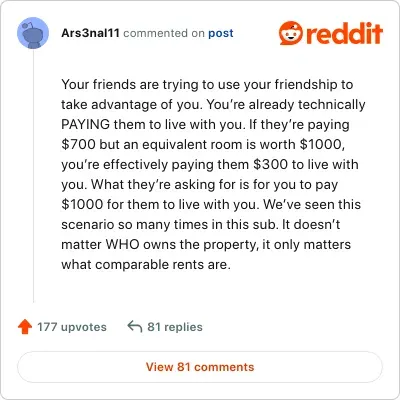Click the curved reply arrow icon

point(135,326)
